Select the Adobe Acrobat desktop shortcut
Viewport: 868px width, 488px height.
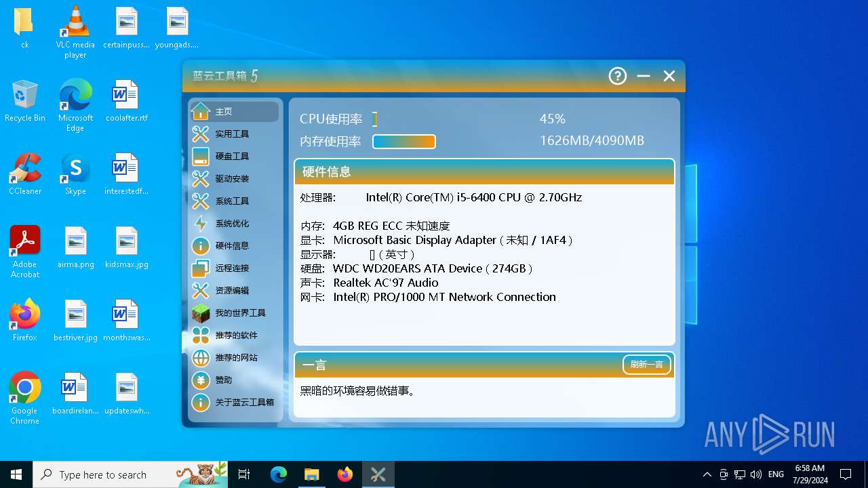tap(25, 252)
